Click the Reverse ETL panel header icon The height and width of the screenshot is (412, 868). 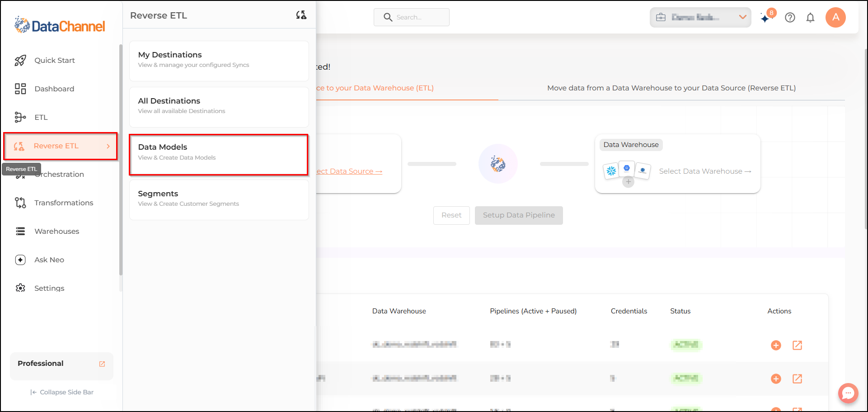coord(301,15)
